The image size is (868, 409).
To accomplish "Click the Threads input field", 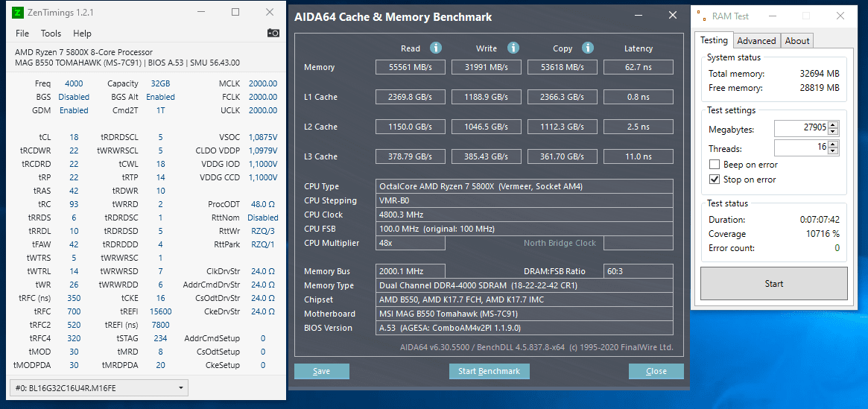I will 801,148.
